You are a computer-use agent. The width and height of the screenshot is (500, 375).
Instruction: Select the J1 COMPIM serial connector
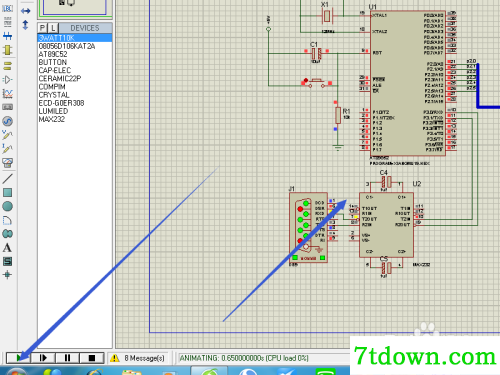click(308, 228)
